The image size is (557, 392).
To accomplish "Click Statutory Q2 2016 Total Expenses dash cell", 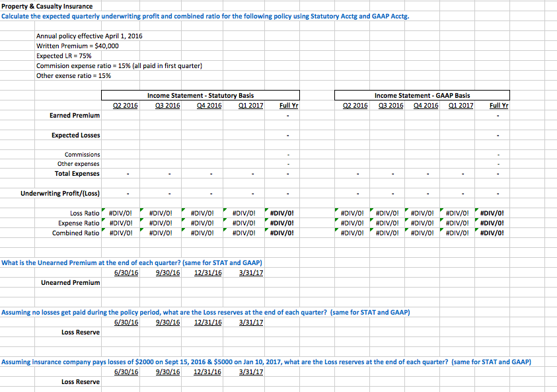I will pos(120,174).
